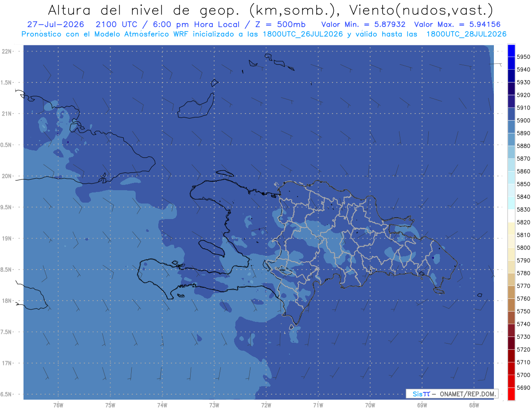This screenshot has height=411, width=532.
Task: Pick the bright blue swatch above 5950
Action: point(511,51)
